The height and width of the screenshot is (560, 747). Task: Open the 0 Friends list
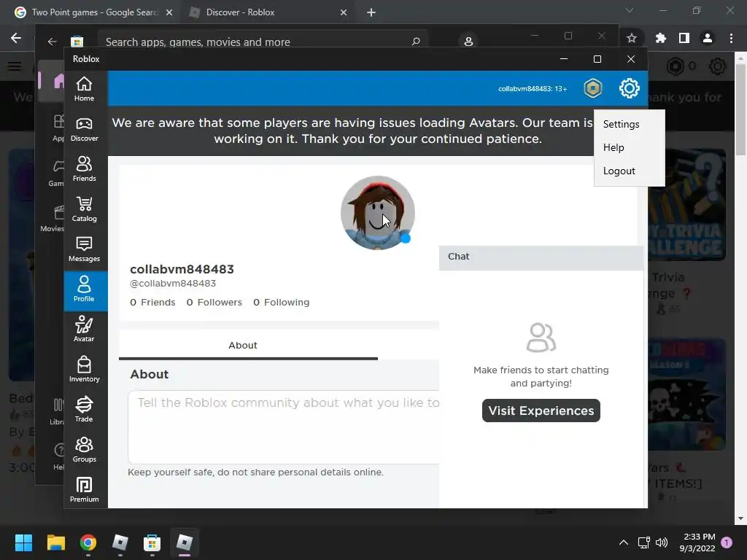coord(152,303)
